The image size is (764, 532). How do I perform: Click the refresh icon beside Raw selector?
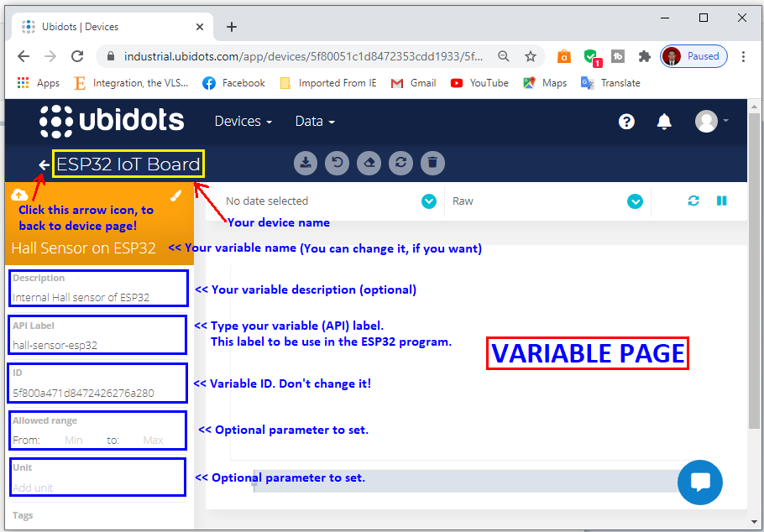point(693,201)
